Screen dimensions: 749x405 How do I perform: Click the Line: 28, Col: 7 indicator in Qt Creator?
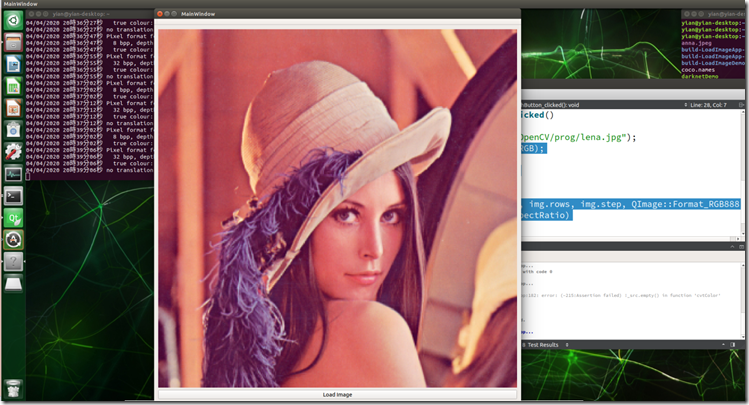(x=708, y=105)
